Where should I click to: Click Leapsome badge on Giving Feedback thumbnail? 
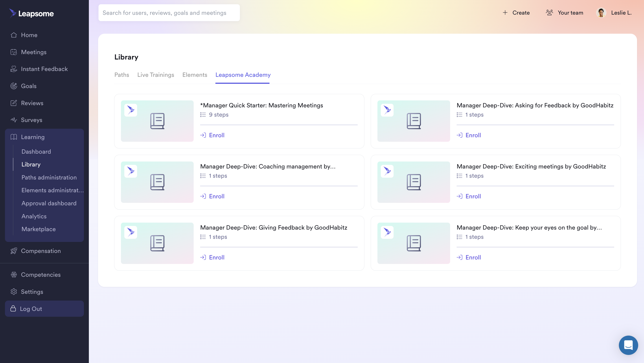[131, 232]
